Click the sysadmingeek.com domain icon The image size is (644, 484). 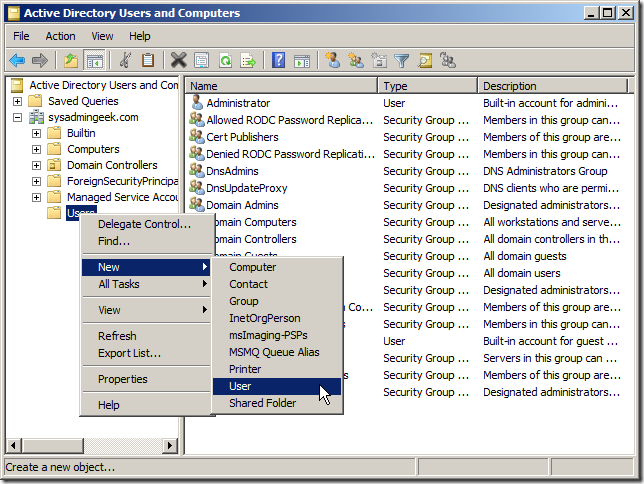36,117
